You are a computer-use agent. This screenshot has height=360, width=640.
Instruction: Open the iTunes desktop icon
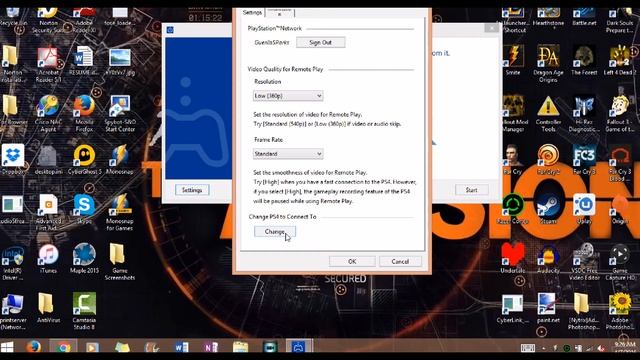[x=48, y=258]
